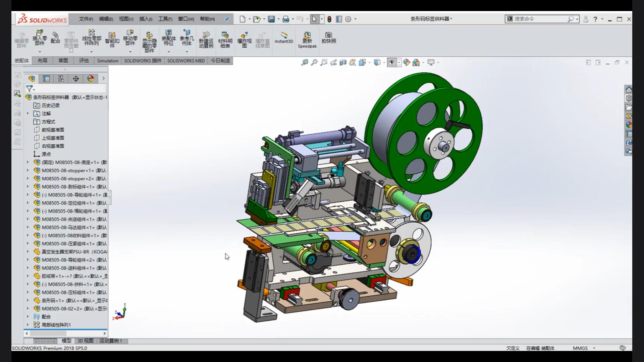Click the filter funnel icon in tree

pyautogui.click(x=30, y=88)
